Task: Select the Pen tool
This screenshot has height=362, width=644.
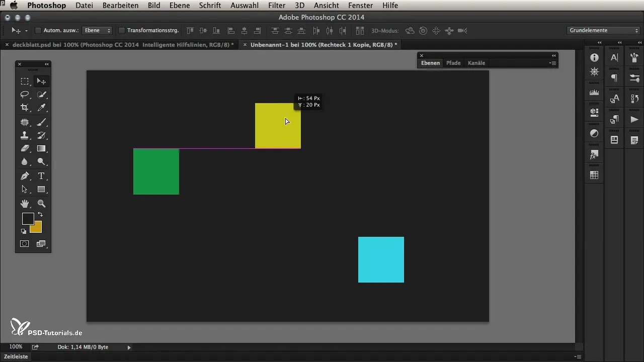Action: [x=24, y=176]
